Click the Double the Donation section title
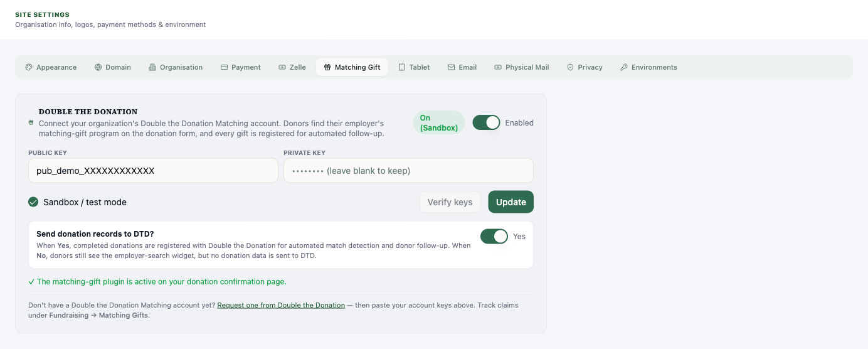Viewport: 868px width, 349px height. [88, 112]
